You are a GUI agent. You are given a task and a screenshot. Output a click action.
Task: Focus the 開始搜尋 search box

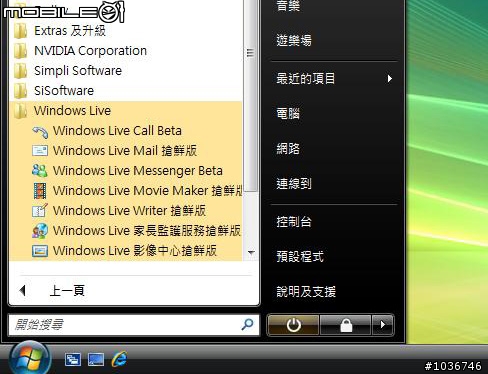(133, 325)
